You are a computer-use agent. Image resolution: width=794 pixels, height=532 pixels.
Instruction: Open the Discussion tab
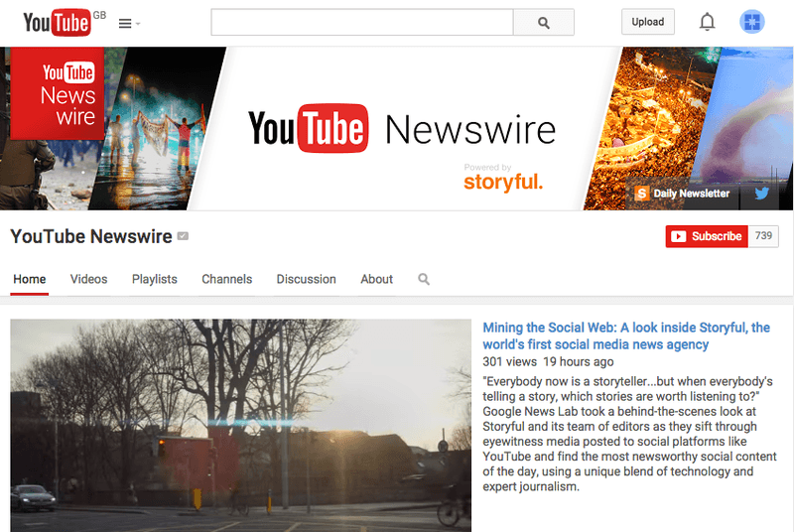coord(306,279)
